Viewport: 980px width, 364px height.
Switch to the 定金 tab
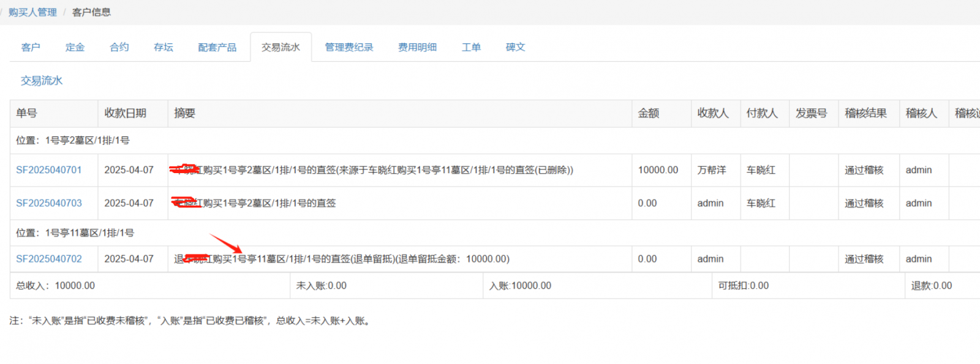75,47
